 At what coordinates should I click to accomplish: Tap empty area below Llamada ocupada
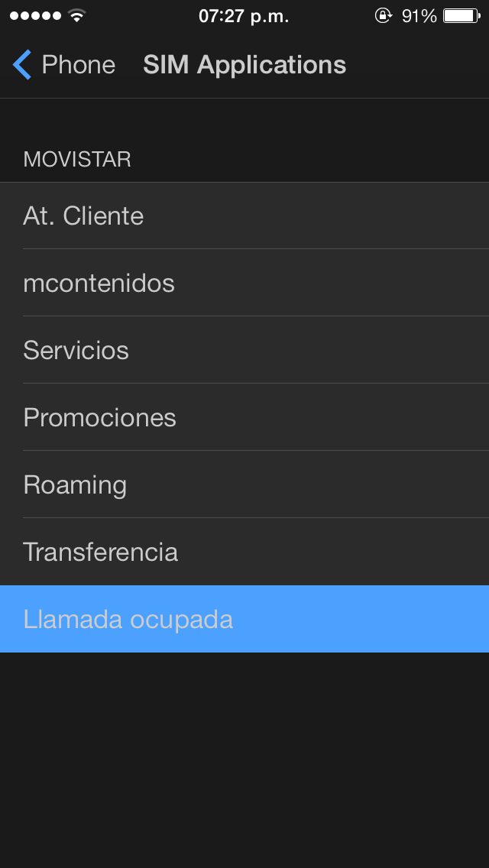(244, 756)
